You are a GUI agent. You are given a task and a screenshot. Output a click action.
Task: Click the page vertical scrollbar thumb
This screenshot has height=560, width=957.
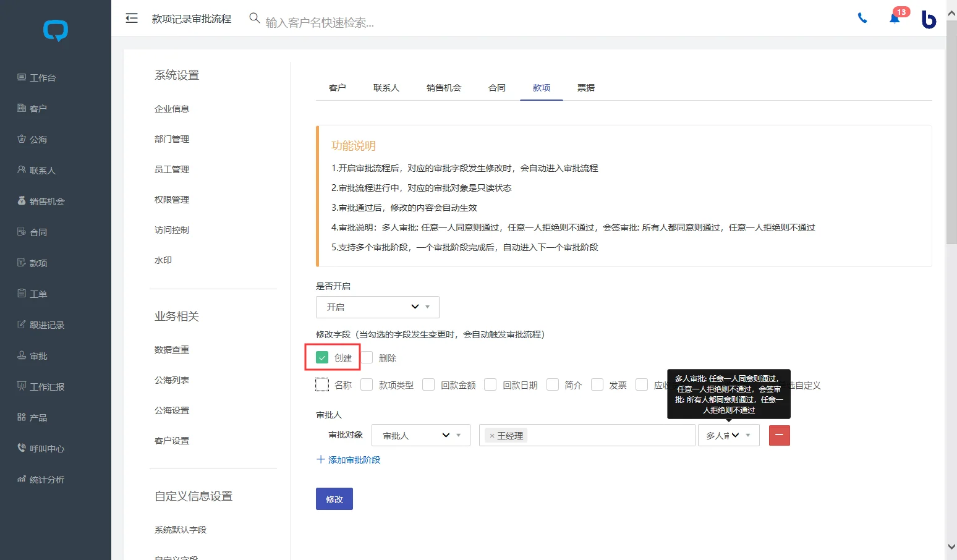[x=951, y=133]
